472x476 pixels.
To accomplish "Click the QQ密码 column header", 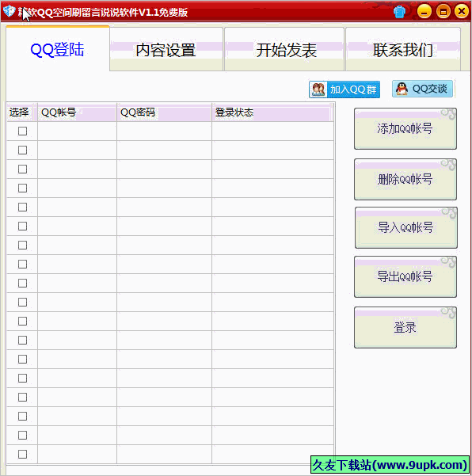I will (164, 112).
